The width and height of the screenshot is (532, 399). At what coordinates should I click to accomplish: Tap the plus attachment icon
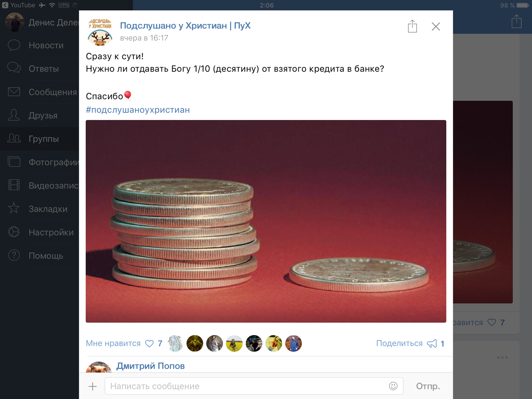(92, 386)
